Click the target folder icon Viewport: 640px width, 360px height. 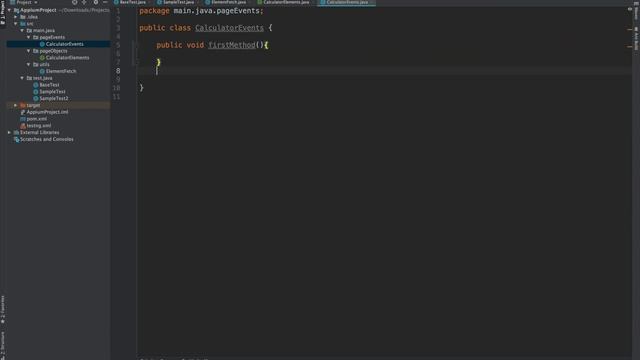pyautogui.click(x=23, y=105)
